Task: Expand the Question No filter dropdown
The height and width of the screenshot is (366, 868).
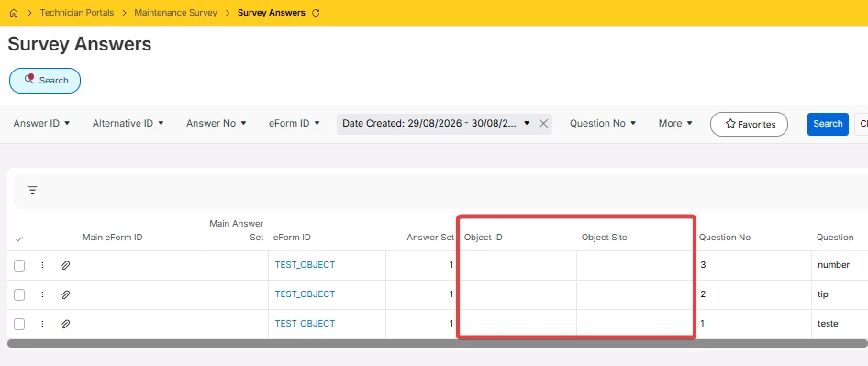Action: click(x=603, y=123)
